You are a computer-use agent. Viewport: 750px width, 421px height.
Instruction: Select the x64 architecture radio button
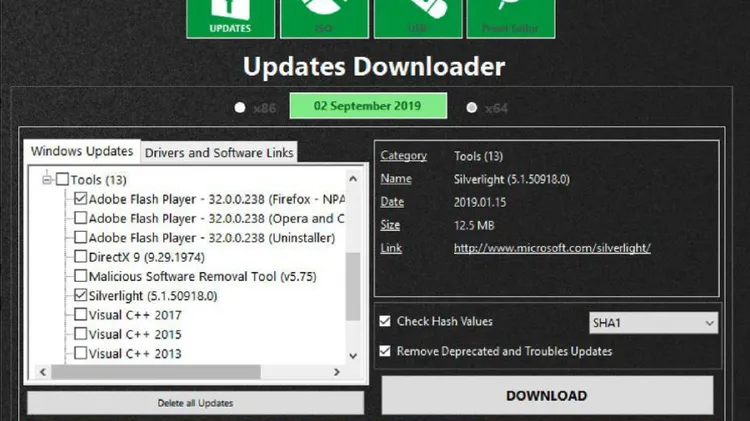[472, 108]
